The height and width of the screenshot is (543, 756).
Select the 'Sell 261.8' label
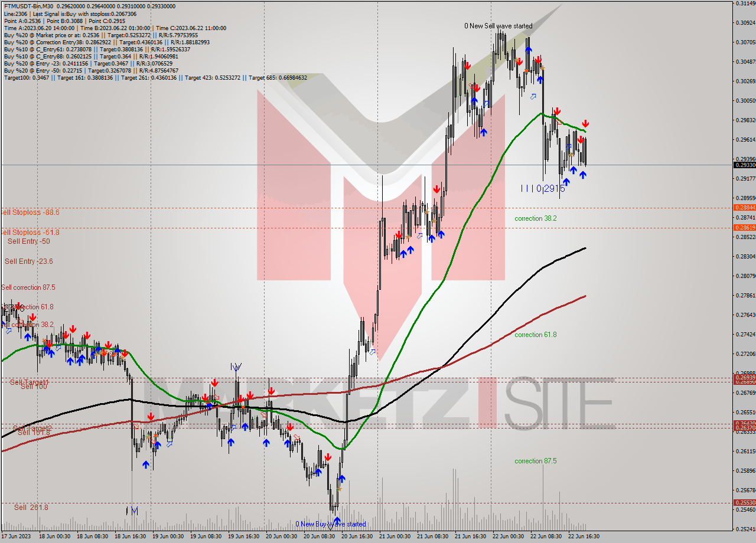point(31,507)
